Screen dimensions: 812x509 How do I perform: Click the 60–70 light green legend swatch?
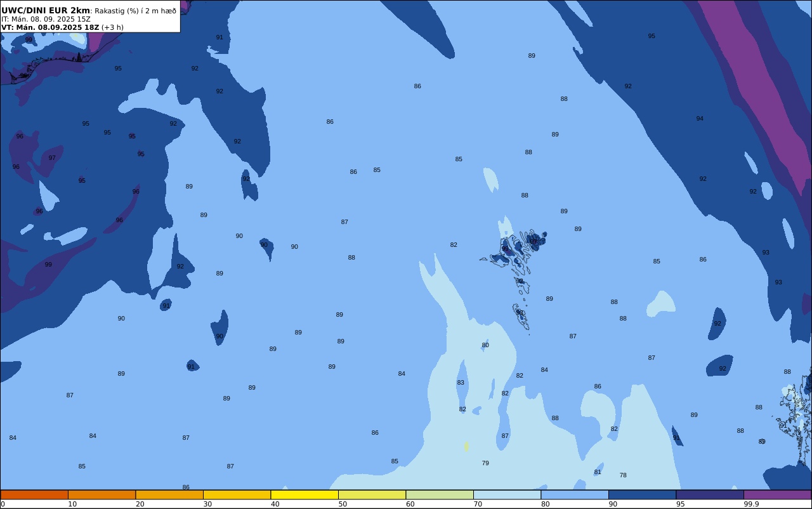pyautogui.click(x=440, y=494)
